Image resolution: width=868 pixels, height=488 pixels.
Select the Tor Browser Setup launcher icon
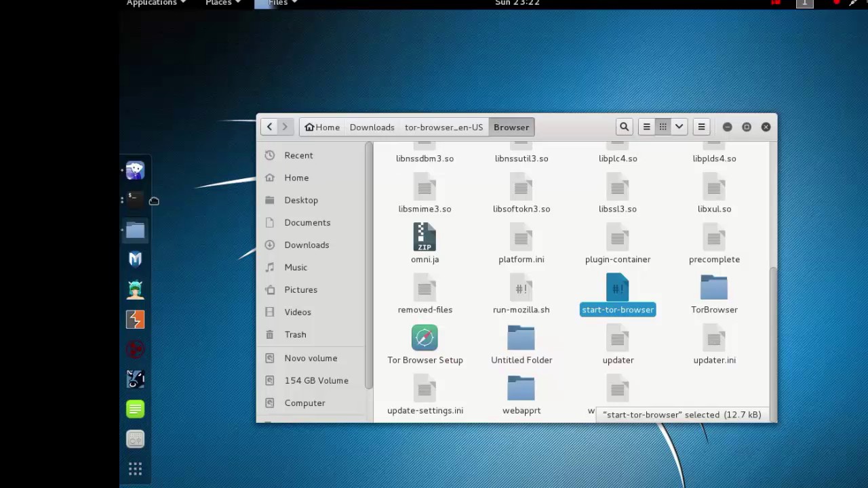[425, 338]
